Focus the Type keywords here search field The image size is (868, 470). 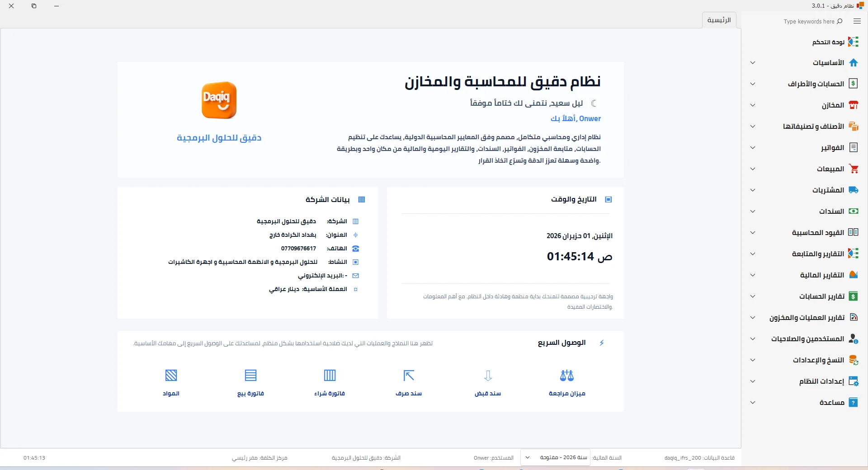[x=809, y=21]
